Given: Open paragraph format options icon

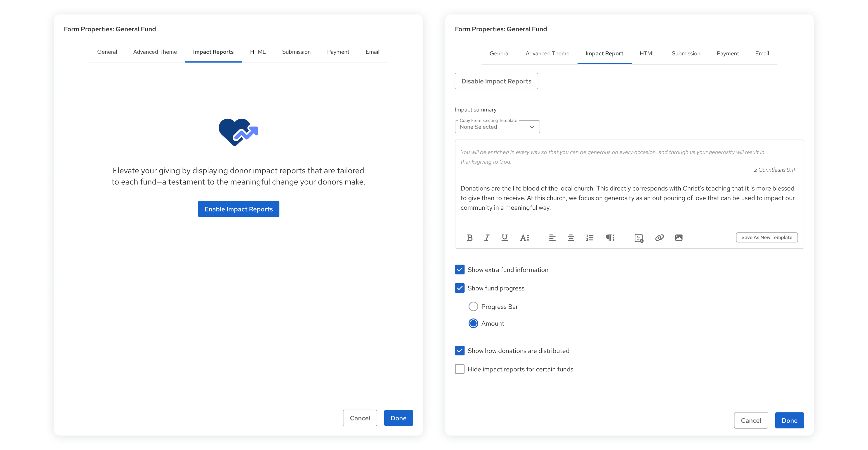Looking at the screenshot, I should (x=610, y=237).
